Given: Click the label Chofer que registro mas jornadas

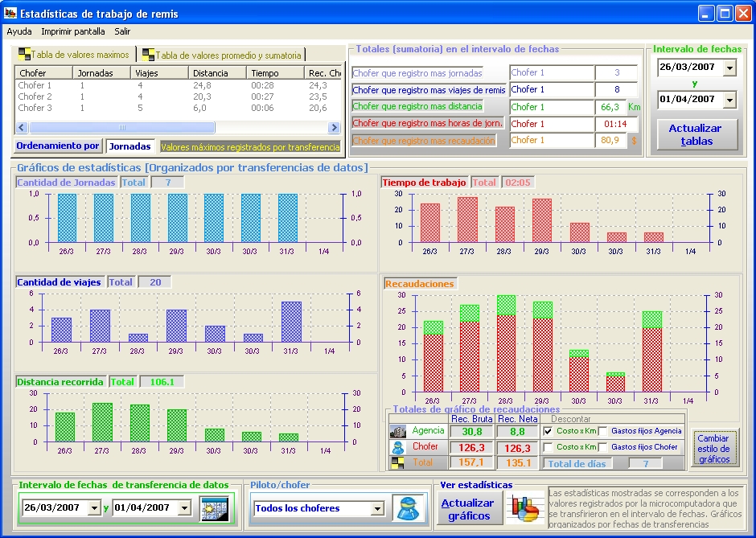Looking at the screenshot, I should (417, 73).
